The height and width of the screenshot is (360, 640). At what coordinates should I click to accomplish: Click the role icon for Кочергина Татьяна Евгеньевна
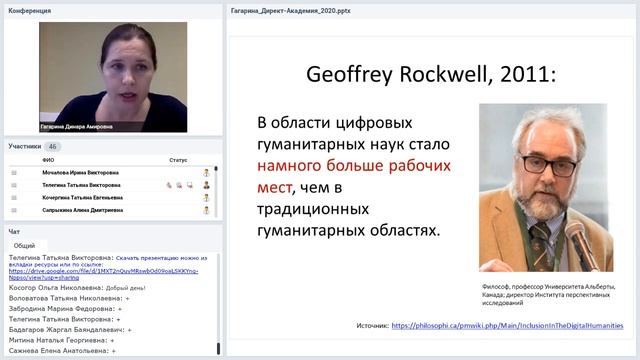(207, 198)
